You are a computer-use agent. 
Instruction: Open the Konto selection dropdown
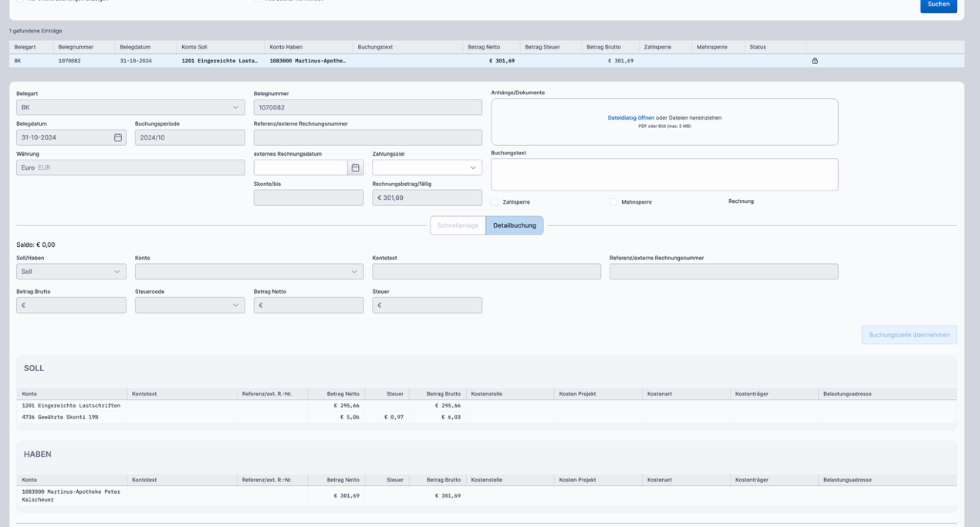pos(248,272)
